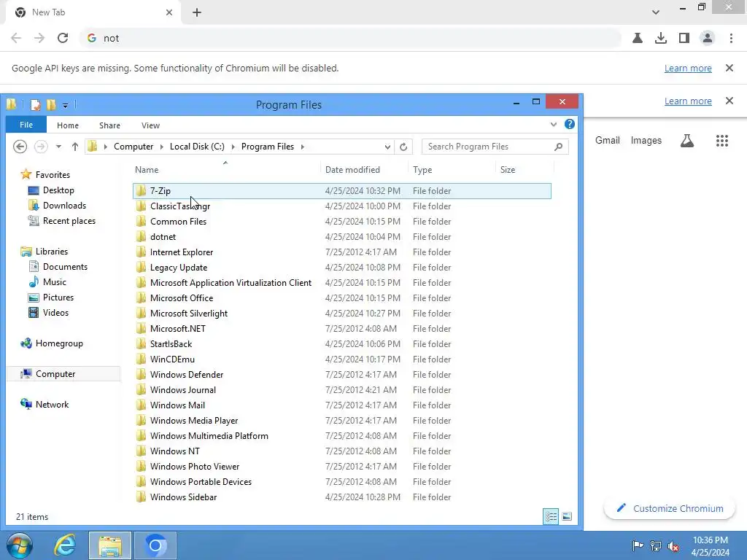This screenshot has width=747, height=560.
Task: Sort by Type column header
Action: pos(422,169)
